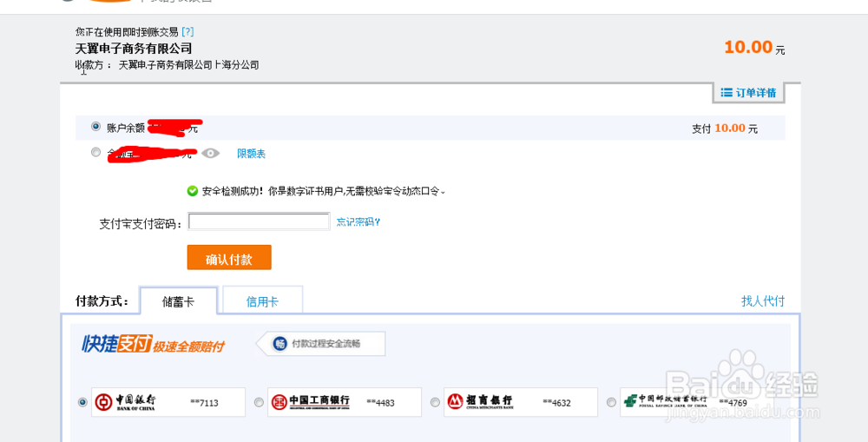
Task: Select the 招商银行 **4632 radio button
Action: 435,402
